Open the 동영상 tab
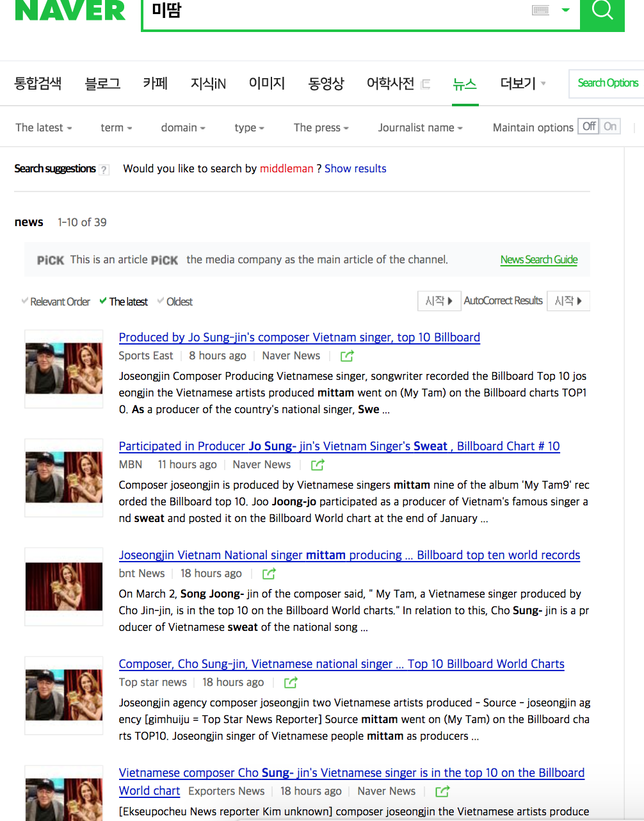Screen dimensions: 644x821 (326, 83)
